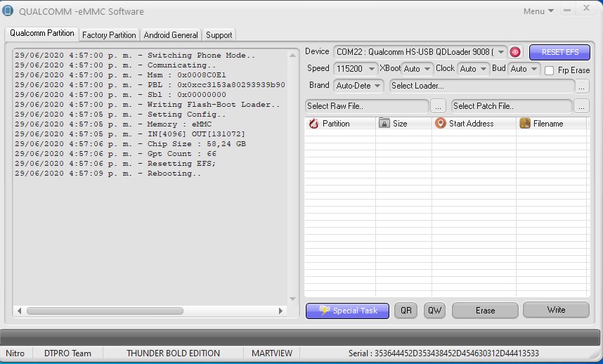Browse for loader file with ellipsis button
The height and width of the screenshot is (364, 603).
[581, 86]
